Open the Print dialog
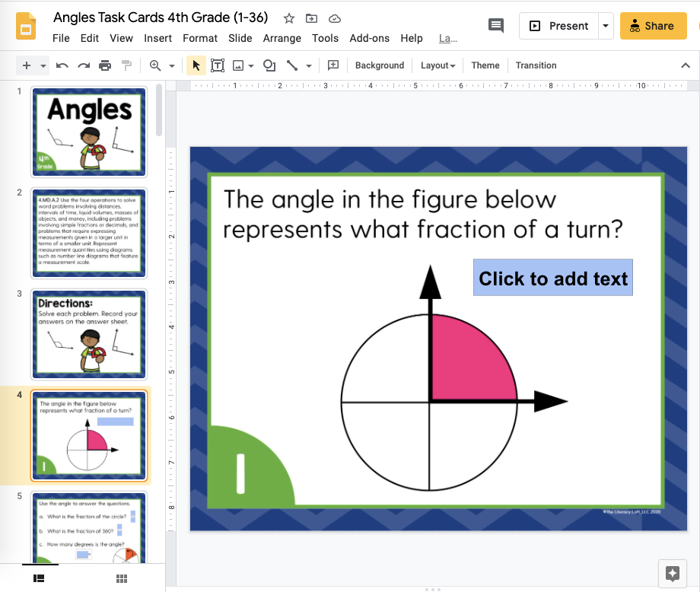The width and height of the screenshot is (700, 592). 105,65
